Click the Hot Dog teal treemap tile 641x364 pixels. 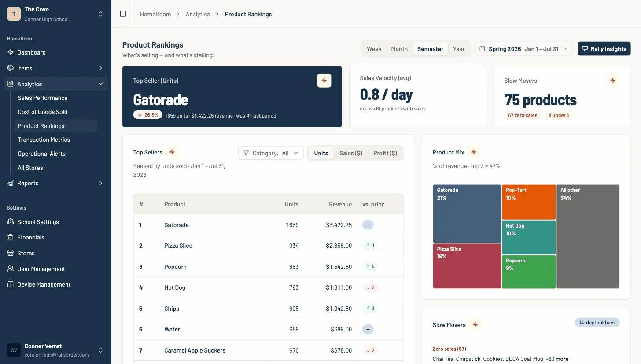pyautogui.click(x=529, y=237)
